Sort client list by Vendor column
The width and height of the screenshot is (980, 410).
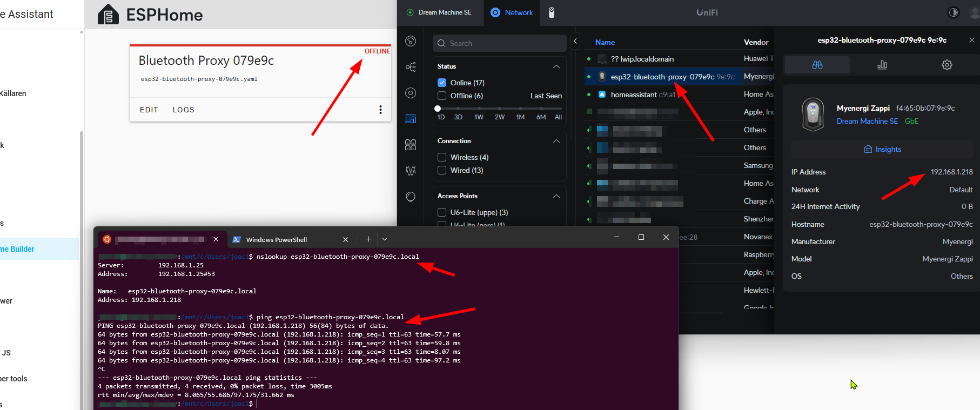pos(756,42)
